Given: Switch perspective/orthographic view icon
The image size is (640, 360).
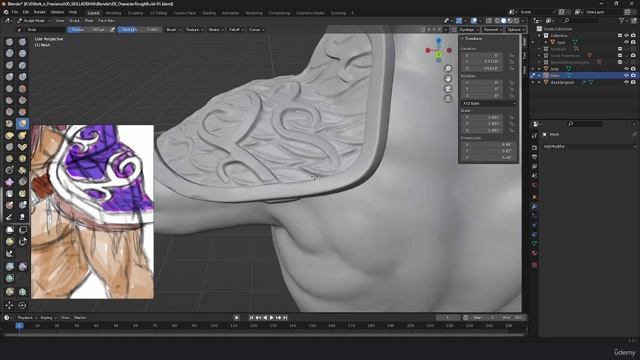Looking at the screenshot, I should [x=448, y=99].
